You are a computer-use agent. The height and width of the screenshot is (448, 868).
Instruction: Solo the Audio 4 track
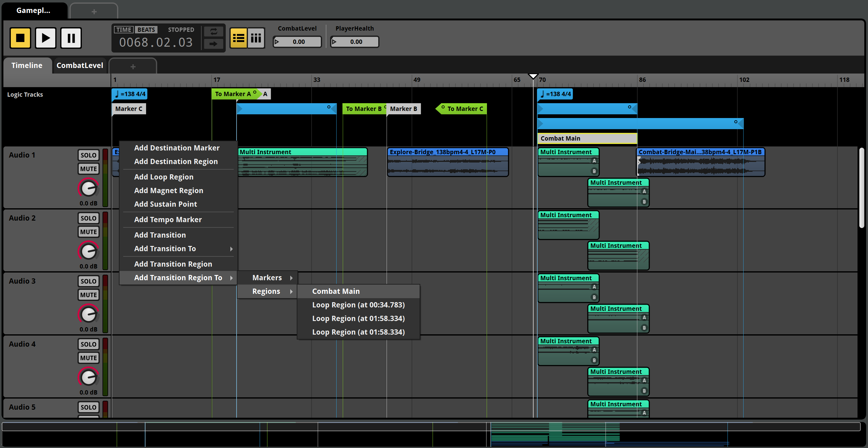click(89, 344)
